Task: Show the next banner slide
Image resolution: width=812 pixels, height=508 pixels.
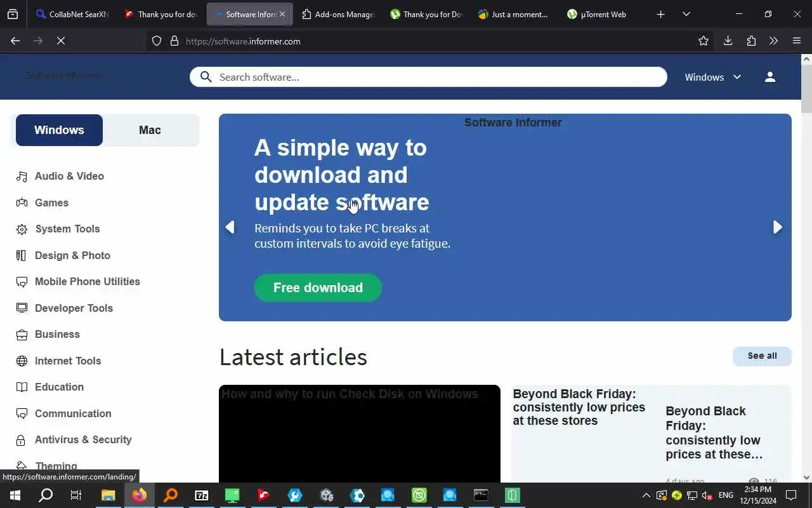Action: [x=777, y=227]
